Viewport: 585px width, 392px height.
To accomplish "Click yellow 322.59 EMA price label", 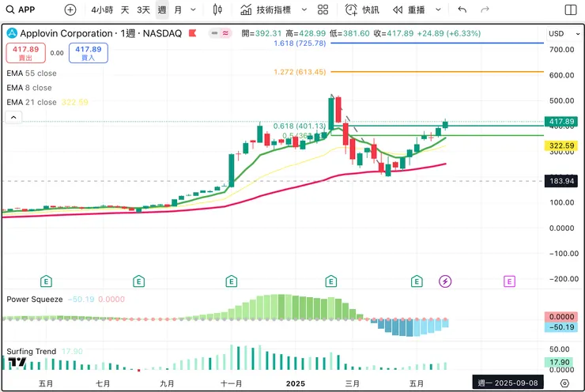I will tap(561, 145).
